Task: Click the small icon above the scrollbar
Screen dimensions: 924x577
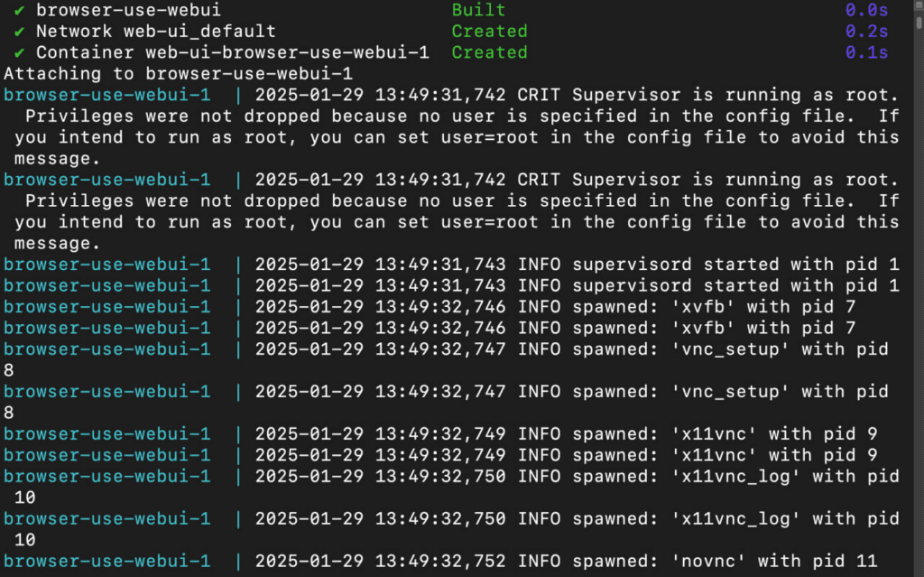Action: [x=919, y=4]
